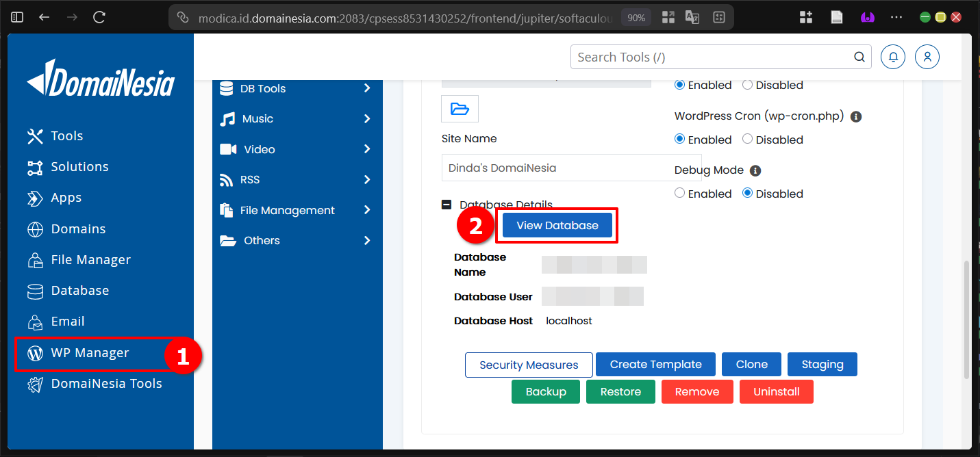The width and height of the screenshot is (980, 457).
Task: Open the Solutions sidebar item
Action: coord(80,166)
